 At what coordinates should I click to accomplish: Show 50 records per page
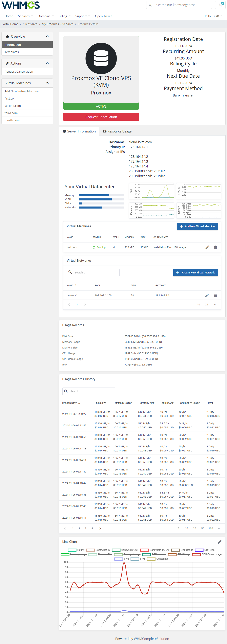(203, 528)
